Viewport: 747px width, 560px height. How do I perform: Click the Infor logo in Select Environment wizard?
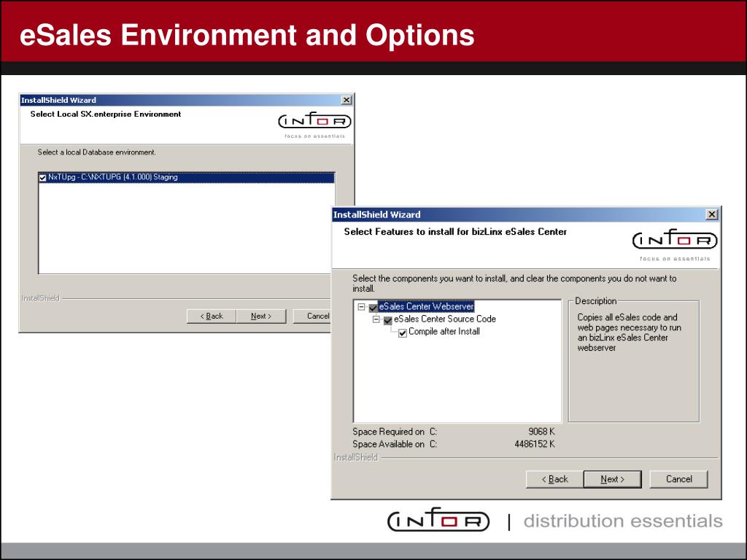[x=315, y=120]
